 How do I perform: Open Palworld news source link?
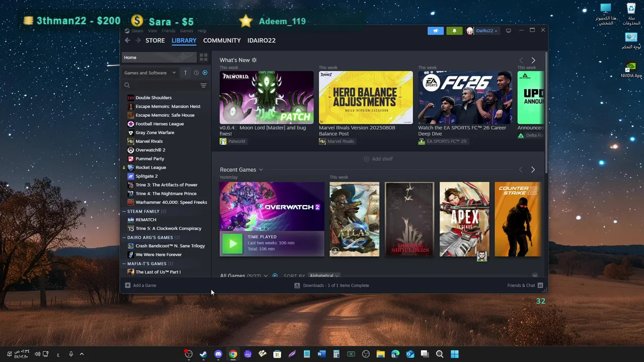(x=232, y=141)
